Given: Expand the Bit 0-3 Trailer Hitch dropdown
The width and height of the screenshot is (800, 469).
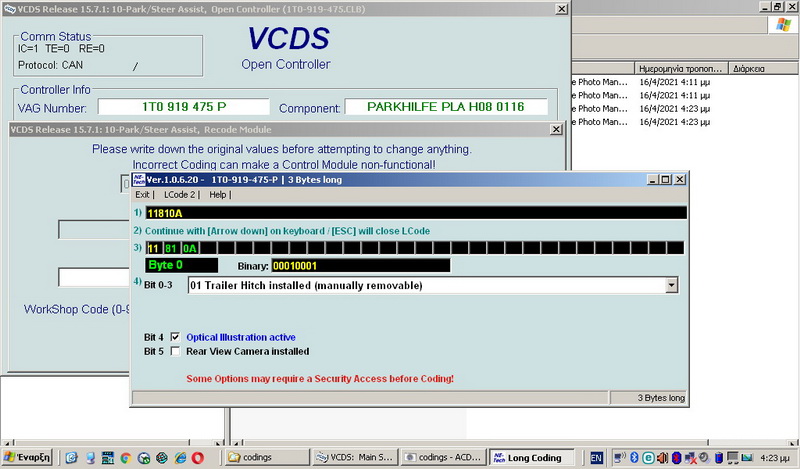Looking at the screenshot, I should (672, 285).
